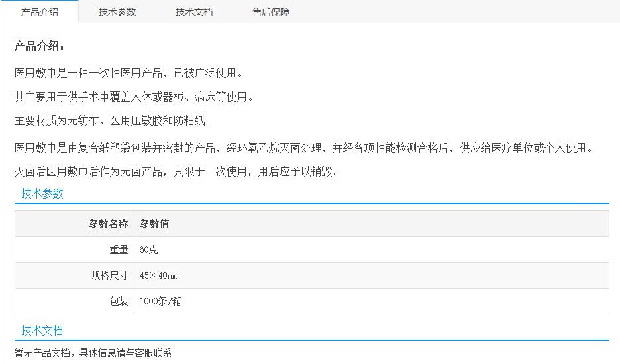Select the 技术文档 tab
This screenshot has width=620, height=364.
pos(194,12)
